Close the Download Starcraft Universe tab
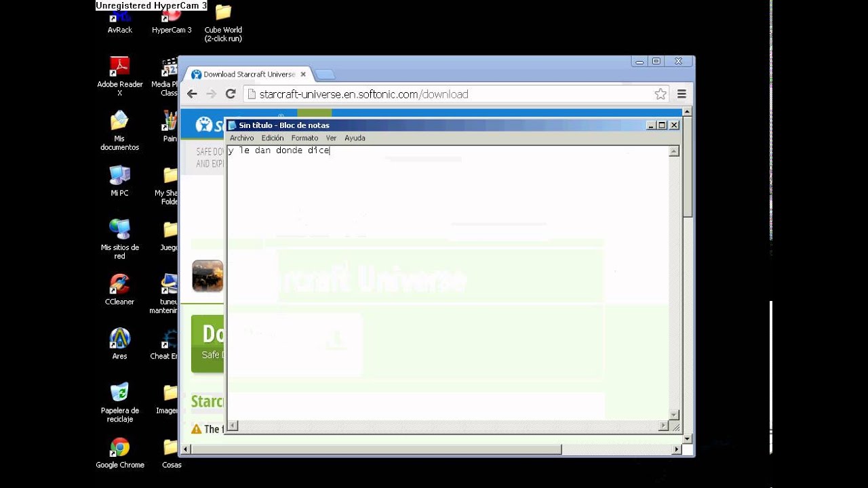The width and height of the screenshot is (868, 488). [303, 75]
